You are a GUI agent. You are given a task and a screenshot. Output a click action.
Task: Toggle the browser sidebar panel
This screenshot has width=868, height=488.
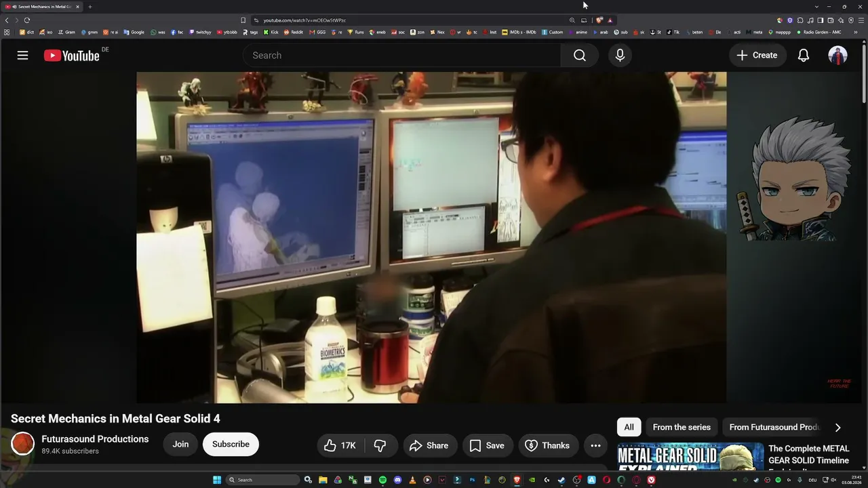pos(821,20)
